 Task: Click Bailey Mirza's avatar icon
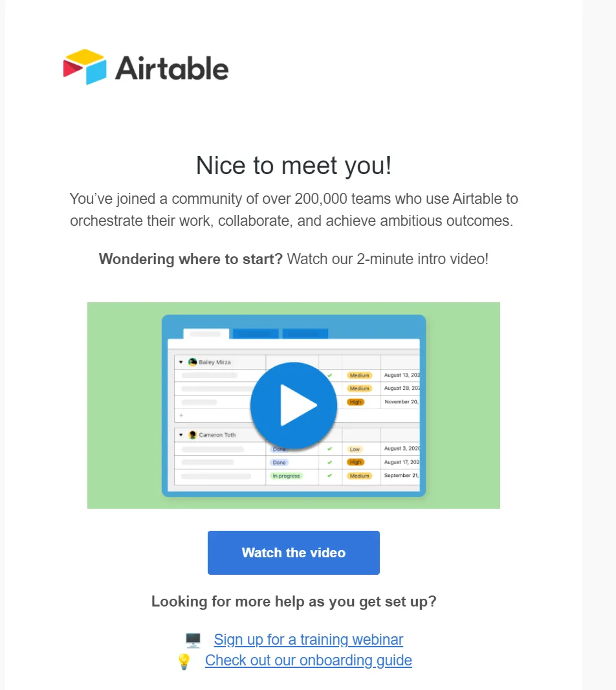click(x=192, y=362)
